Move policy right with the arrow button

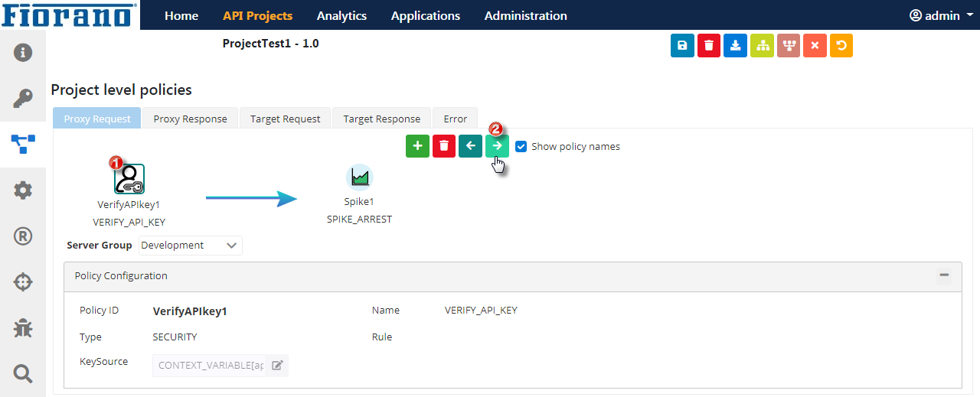(x=497, y=145)
